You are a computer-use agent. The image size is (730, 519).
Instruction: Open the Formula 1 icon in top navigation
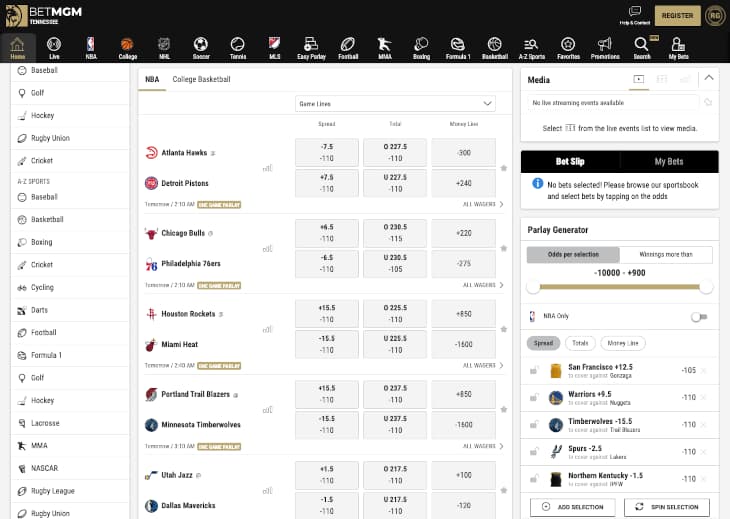(458, 48)
